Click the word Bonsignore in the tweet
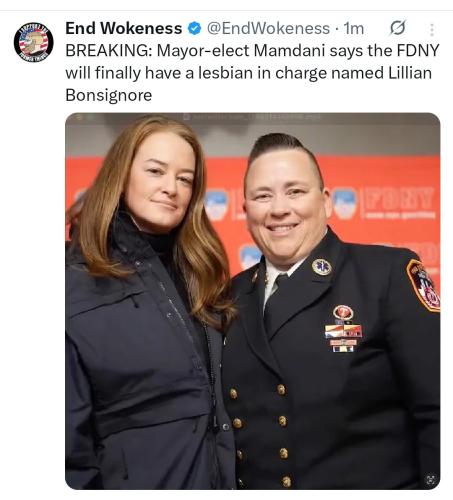Image resolution: width=453 pixels, height=500 pixels. click(109, 95)
